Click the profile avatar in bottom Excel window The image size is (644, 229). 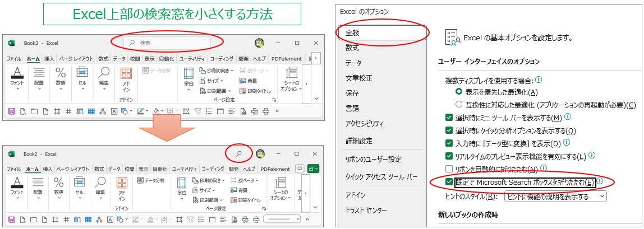(260, 154)
